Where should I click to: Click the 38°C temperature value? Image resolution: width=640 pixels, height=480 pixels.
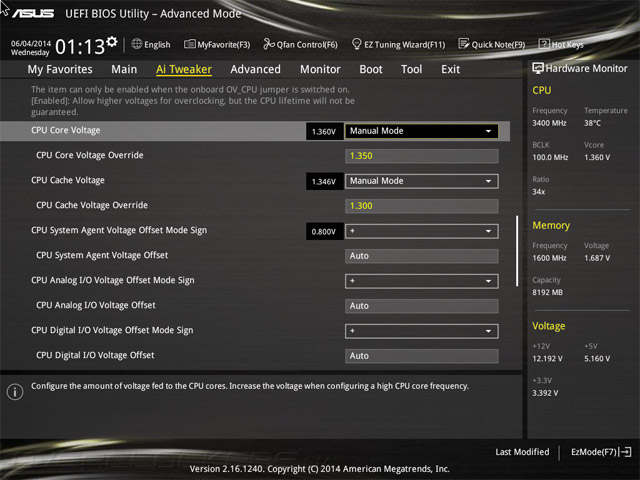(592, 123)
